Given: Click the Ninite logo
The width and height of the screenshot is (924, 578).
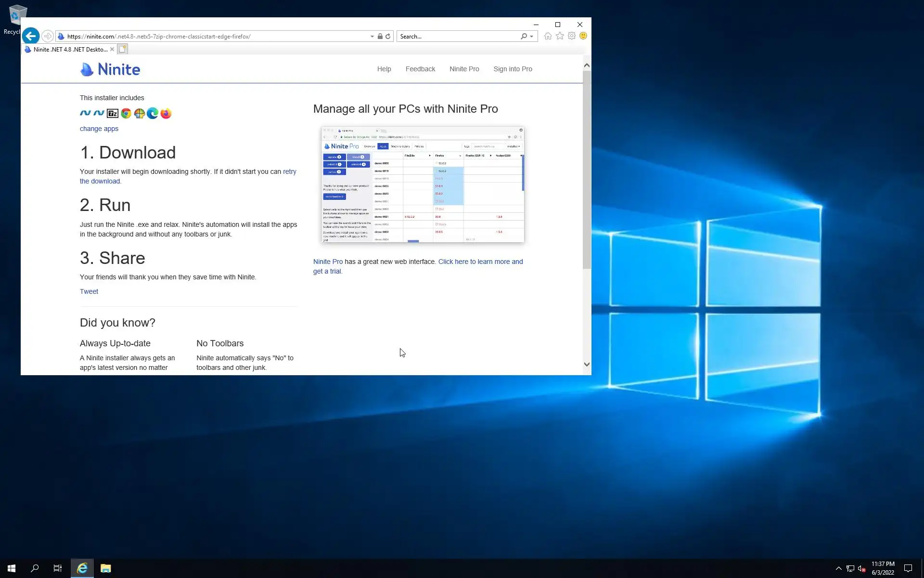Looking at the screenshot, I should (x=110, y=69).
